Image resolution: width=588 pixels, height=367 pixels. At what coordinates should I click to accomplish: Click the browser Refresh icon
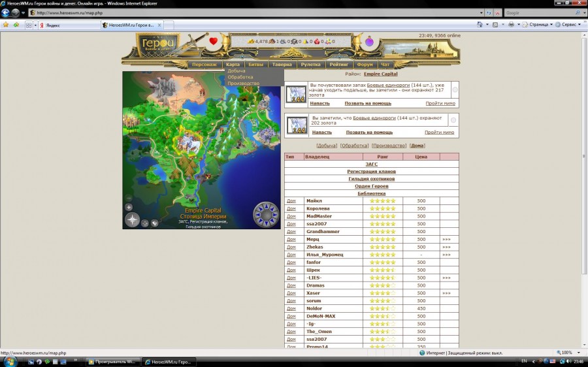(x=489, y=13)
